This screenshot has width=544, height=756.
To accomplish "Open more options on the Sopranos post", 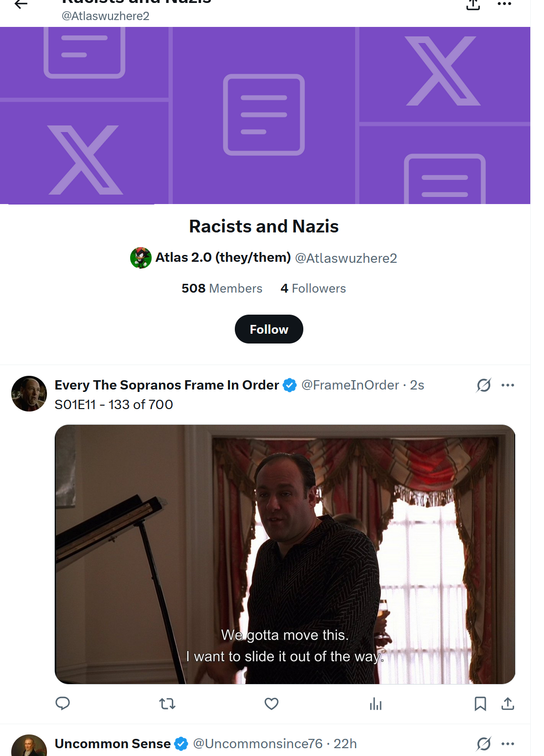I will click(x=508, y=386).
